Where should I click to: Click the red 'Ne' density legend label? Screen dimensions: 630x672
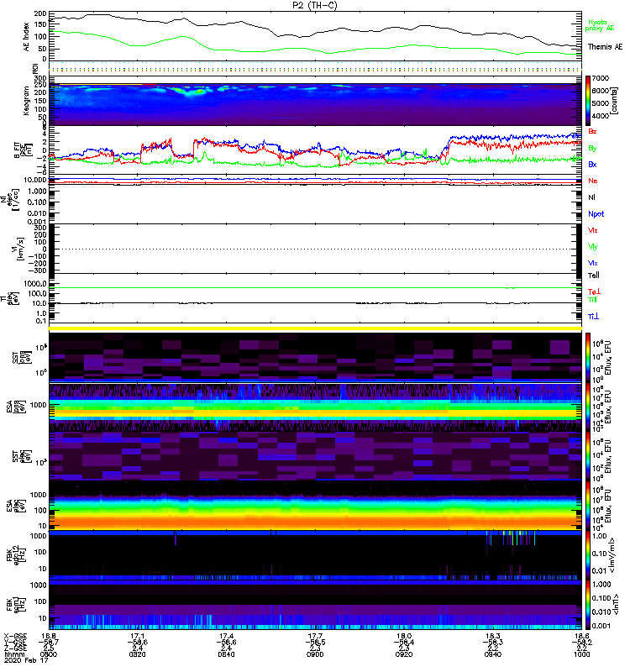coord(593,181)
